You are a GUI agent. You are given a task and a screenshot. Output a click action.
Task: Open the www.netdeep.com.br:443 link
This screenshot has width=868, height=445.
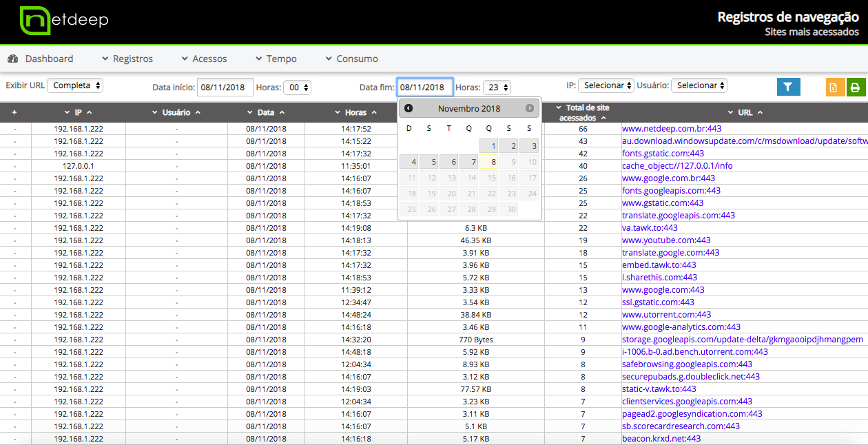[x=671, y=129]
